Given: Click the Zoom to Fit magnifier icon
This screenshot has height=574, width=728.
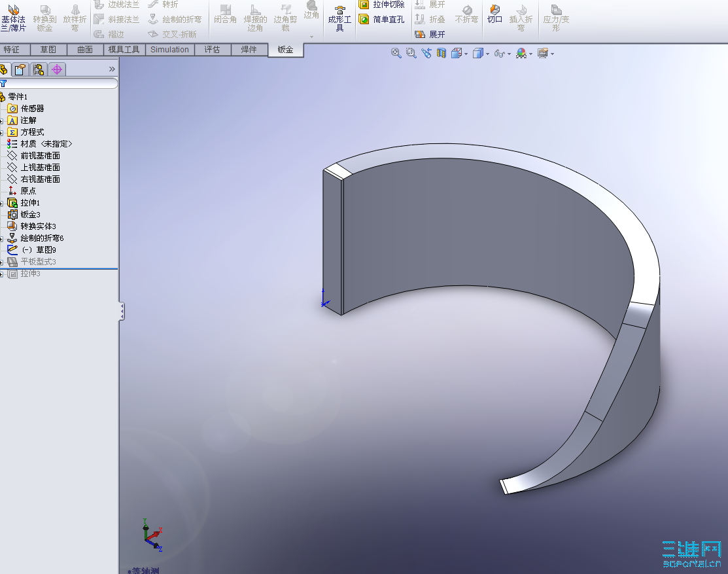Looking at the screenshot, I should pos(396,54).
